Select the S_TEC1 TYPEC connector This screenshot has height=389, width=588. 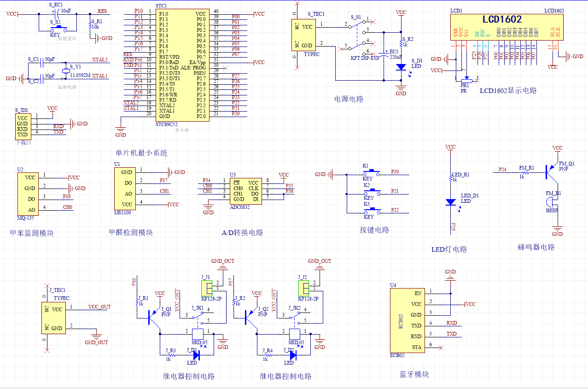[304, 35]
